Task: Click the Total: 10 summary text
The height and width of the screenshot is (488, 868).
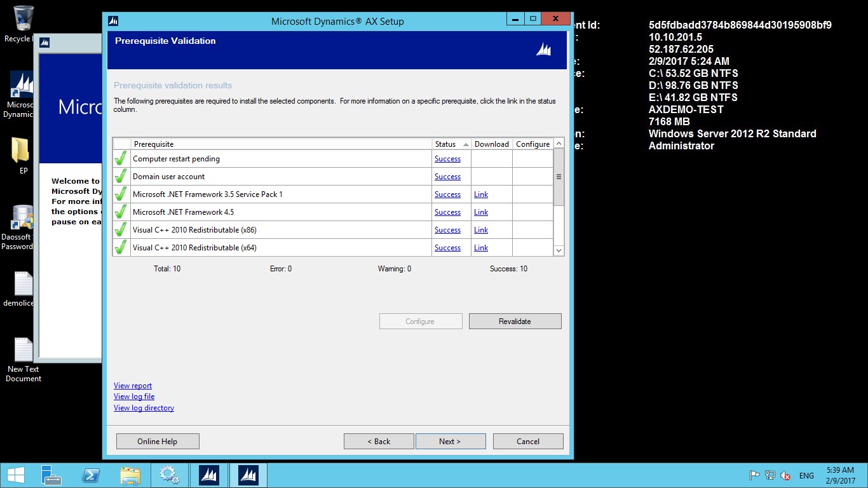Action: coord(167,269)
